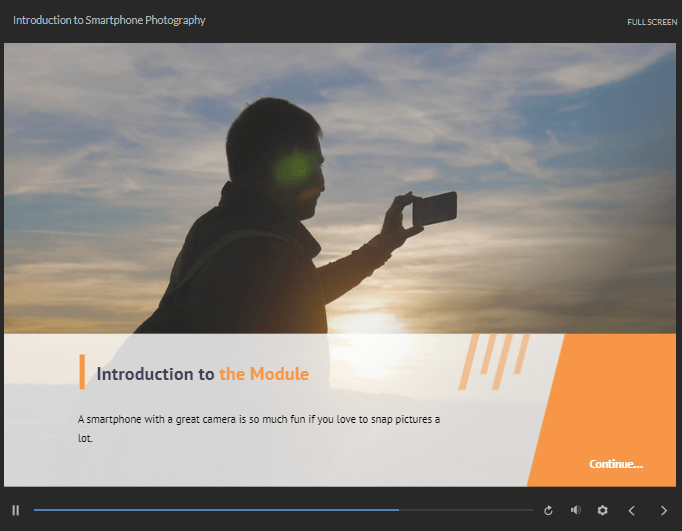This screenshot has height=531, width=682.
Task: Click the green lens flare spot
Action: coord(294,168)
